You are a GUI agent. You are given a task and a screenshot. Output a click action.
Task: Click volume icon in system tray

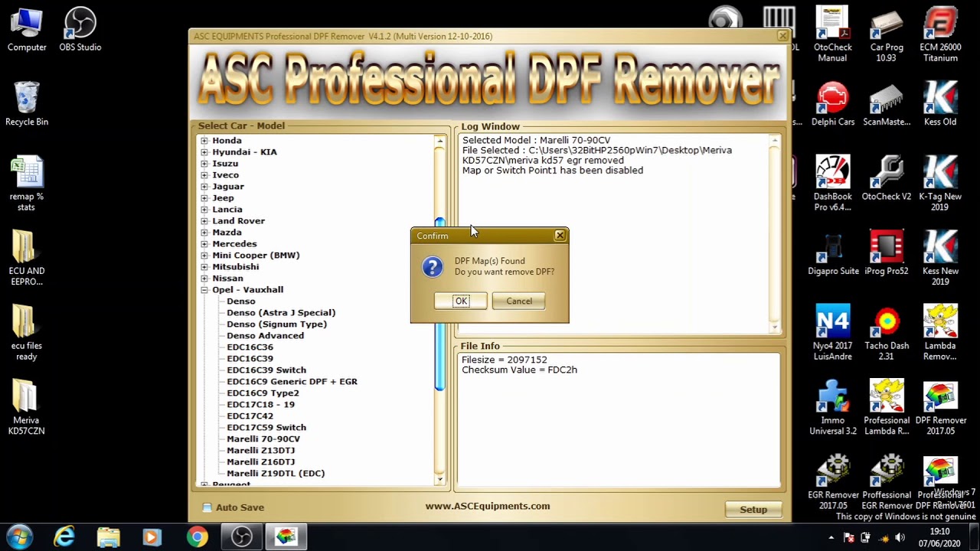900,537
